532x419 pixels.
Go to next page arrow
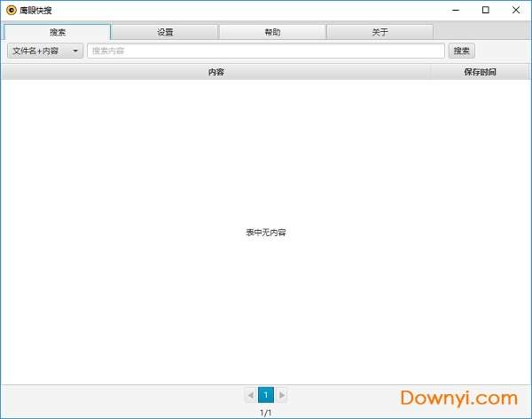(x=281, y=395)
